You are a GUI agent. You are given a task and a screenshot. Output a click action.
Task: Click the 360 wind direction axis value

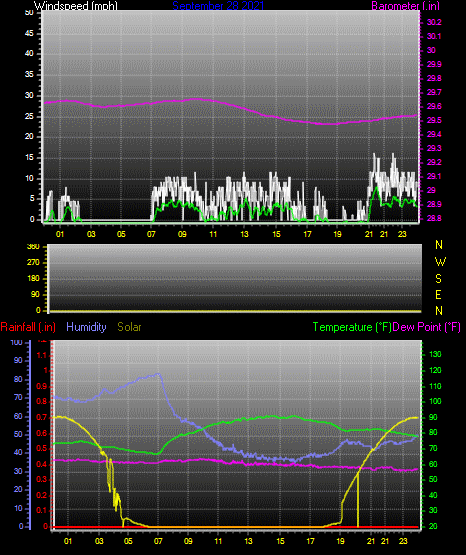(x=33, y=247)
